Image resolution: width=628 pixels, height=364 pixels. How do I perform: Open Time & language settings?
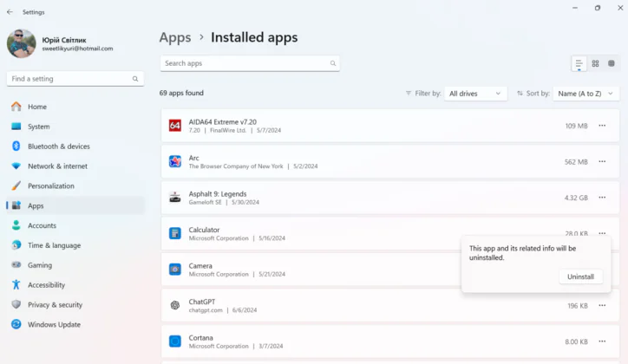75,245
